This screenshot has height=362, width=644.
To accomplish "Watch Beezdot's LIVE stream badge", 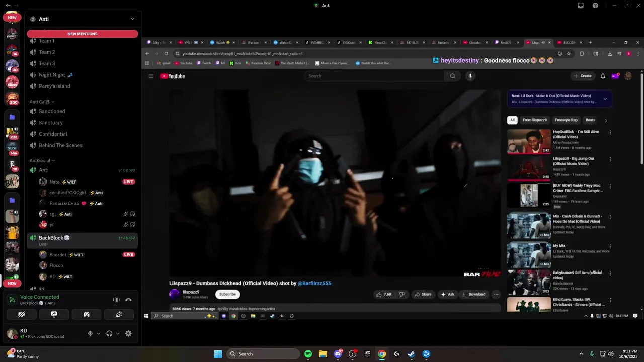I will [129, 255].
